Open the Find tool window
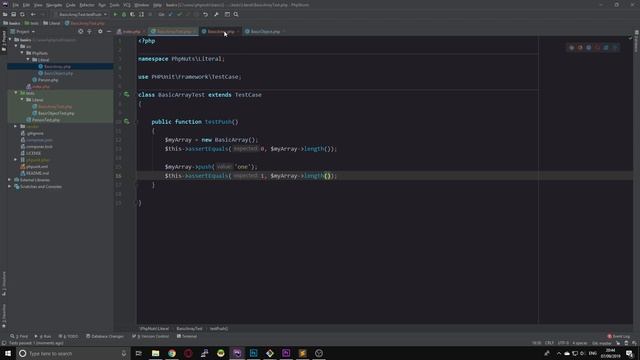This screenshot has height=360, width=640. tap(19, 336)
